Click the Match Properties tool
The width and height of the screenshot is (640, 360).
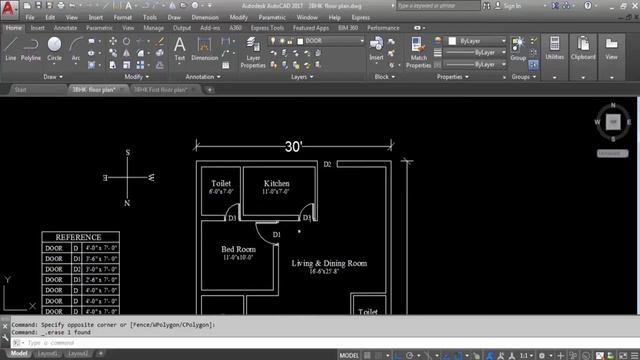pyautogui.click(x=418, y=52)
